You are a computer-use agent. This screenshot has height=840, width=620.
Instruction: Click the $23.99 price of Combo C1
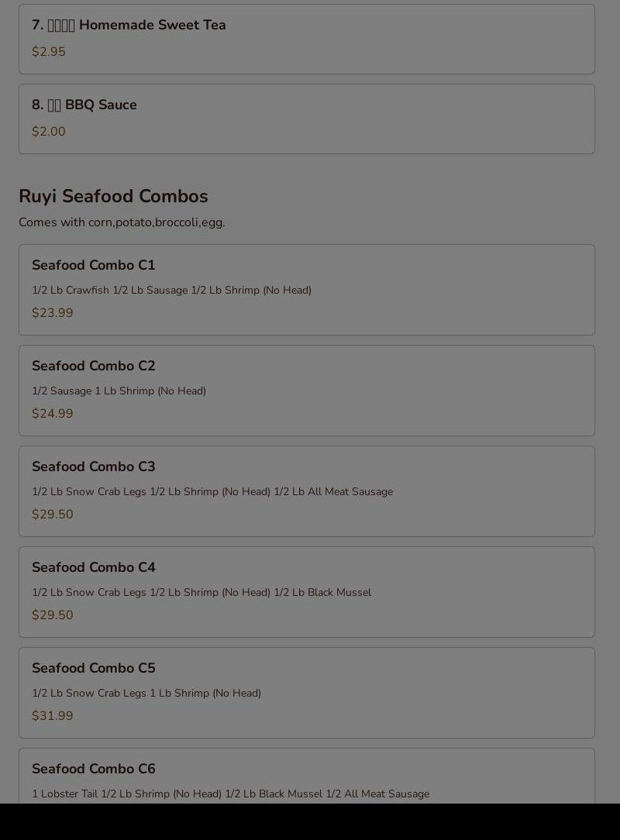(x=53, y=313)
